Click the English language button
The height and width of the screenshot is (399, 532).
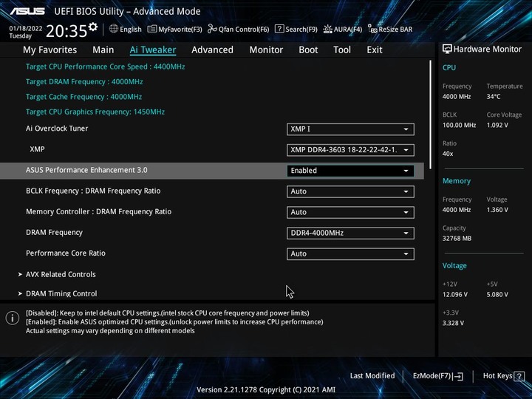point(131,29)
